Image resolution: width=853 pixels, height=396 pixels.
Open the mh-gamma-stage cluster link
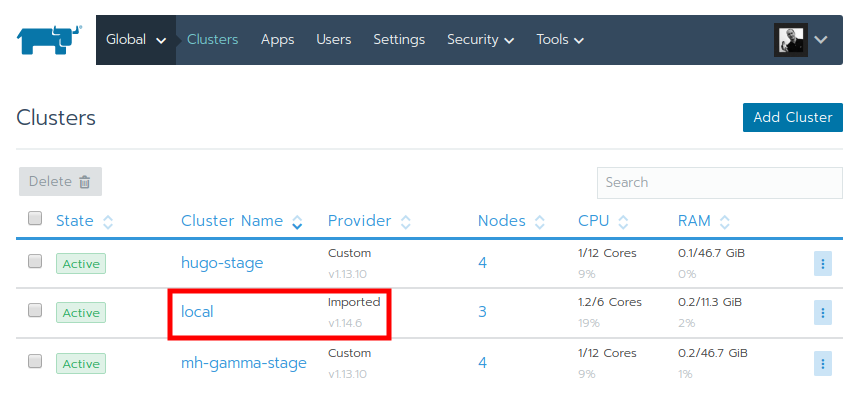(x=244, y=363)
